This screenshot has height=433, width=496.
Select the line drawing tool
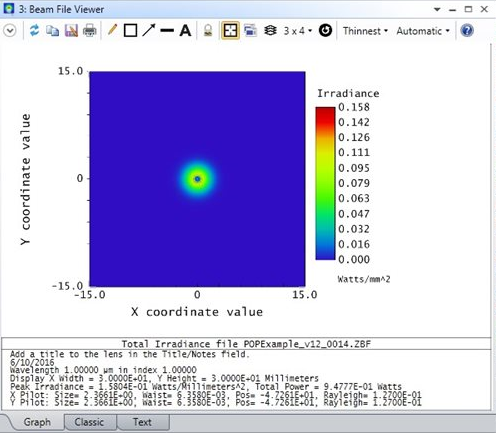(167, 31)
